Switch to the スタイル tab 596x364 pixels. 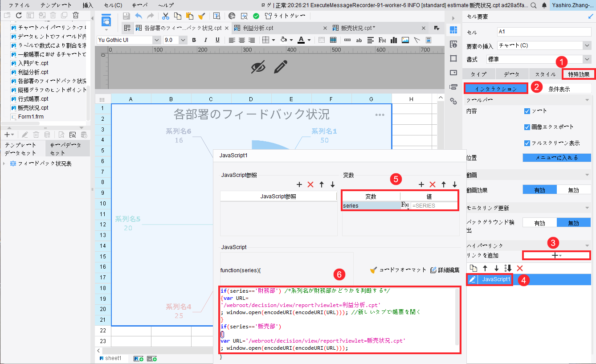(x=545, y=74)
